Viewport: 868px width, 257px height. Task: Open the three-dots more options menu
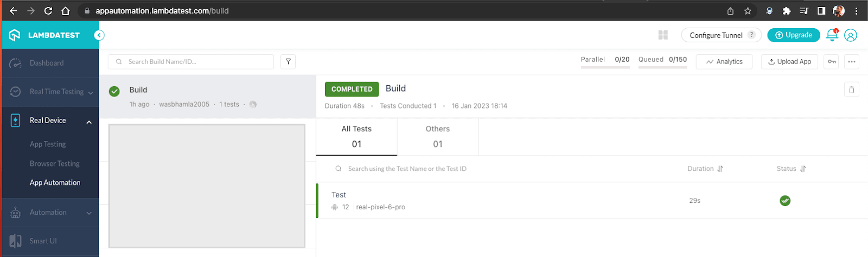[852, 62]
